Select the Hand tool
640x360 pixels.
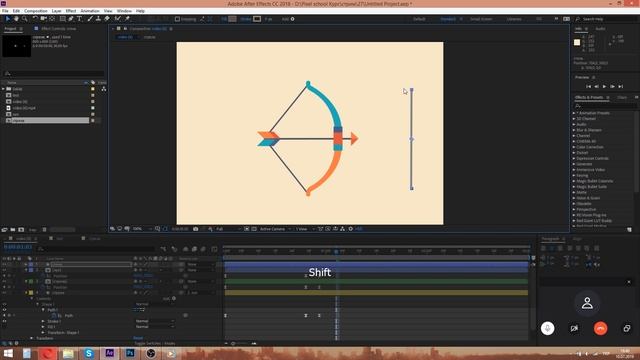tap(16, 19)
